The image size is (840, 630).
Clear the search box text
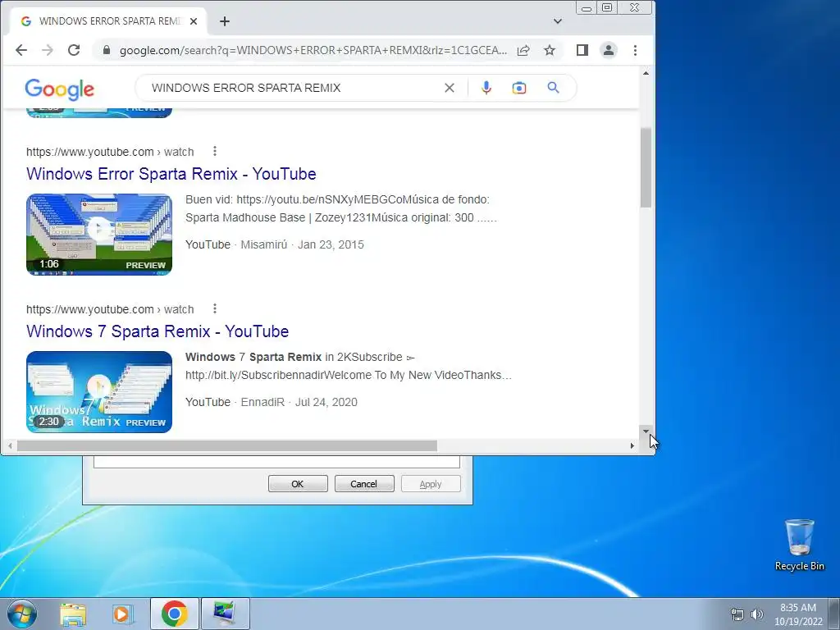click(x=450, y=88)
